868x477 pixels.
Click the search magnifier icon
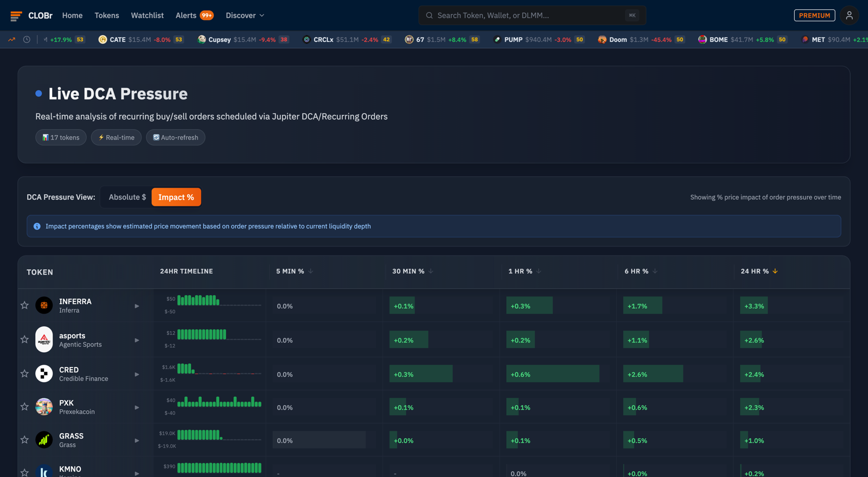click(x=429, y=15)
